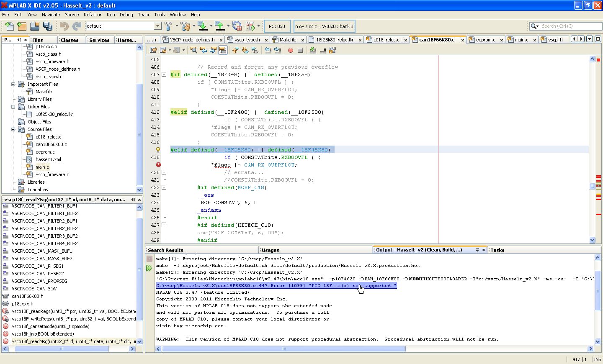Open the Refactor menu

point(92,15)
